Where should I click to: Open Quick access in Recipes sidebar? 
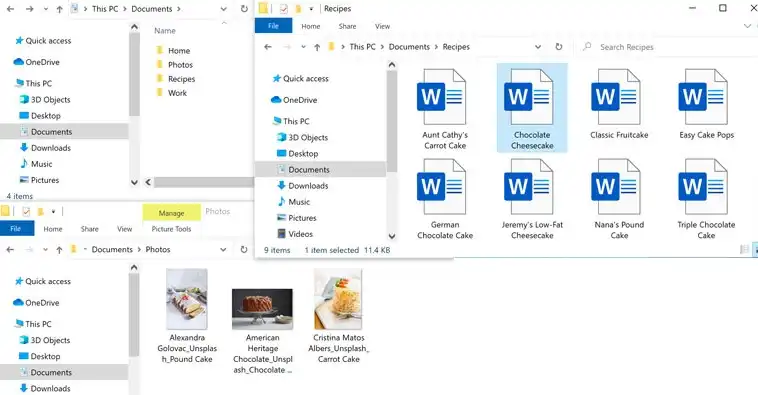[x=300, y=78]
